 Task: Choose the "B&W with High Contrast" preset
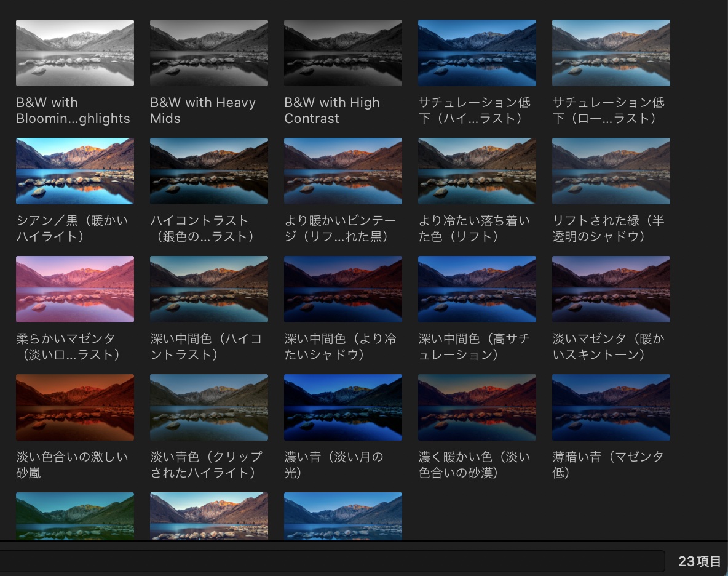click(x=343, y=53)
